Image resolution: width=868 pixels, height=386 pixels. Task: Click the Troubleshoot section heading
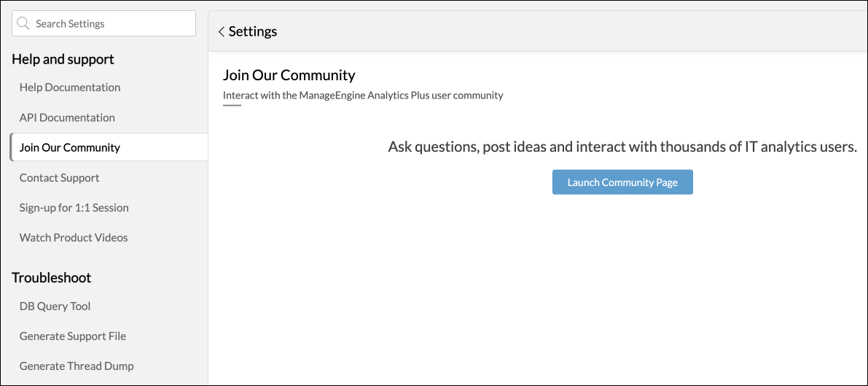[51, 278]
